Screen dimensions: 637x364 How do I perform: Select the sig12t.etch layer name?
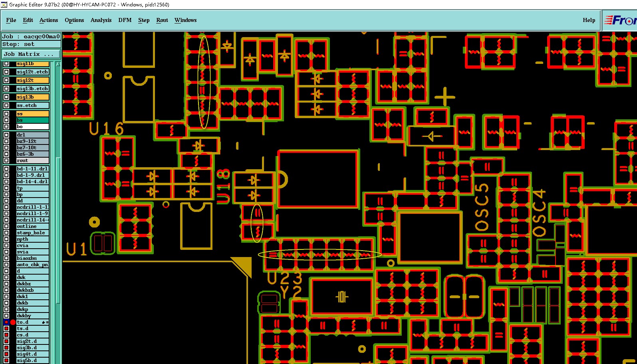32,72
